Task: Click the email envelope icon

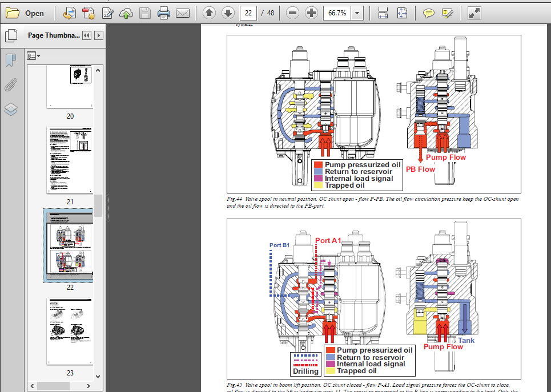Action: point(182,13)
